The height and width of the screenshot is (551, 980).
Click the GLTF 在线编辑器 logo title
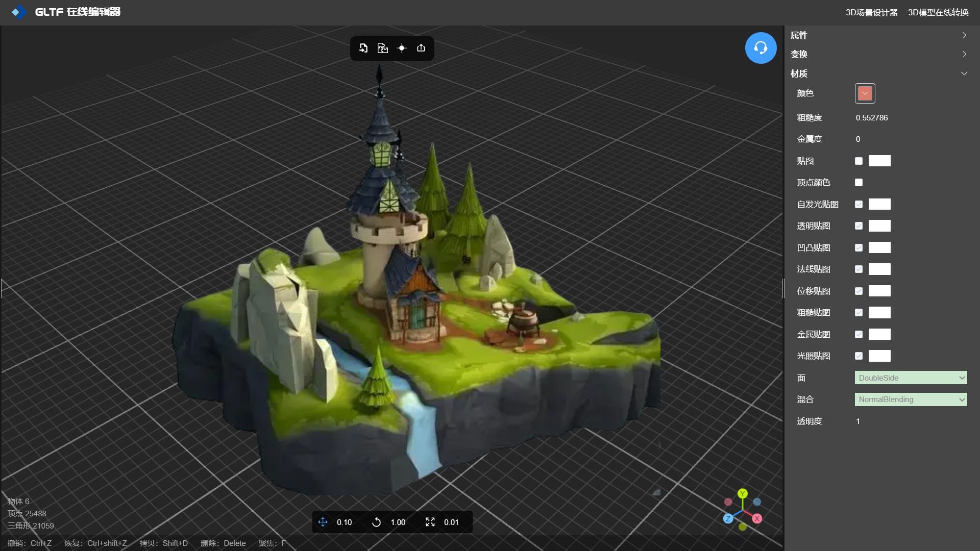click(x=77, y=12)
